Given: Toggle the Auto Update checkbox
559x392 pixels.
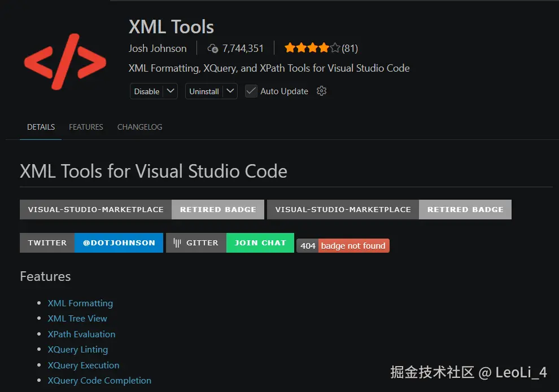Looking at the screenshot, I should [x=251, y=91].
